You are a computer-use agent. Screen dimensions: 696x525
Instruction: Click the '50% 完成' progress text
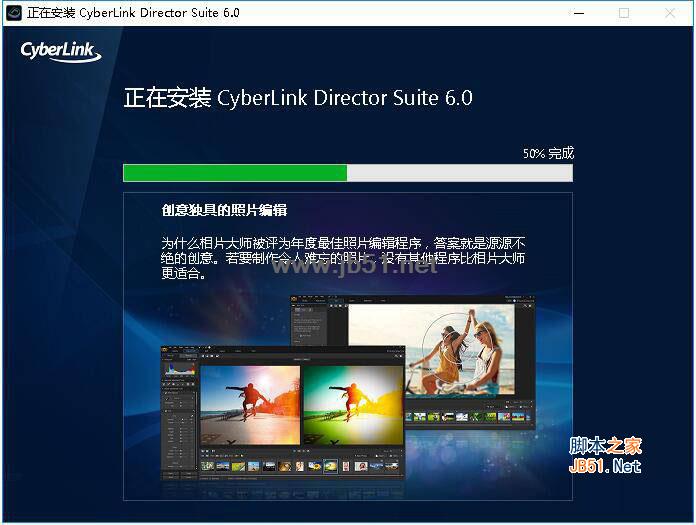(548, 153)
